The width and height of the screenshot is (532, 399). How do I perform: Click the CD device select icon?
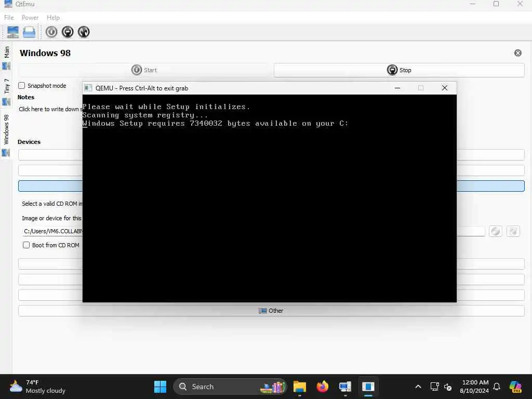tap(513, 231)
